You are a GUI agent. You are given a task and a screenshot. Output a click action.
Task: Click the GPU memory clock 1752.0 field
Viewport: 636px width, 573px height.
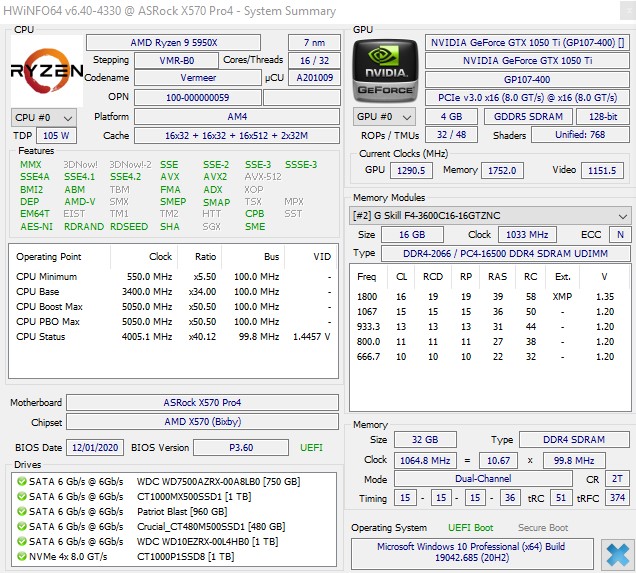pyautogui.click(x=502, y=170)
